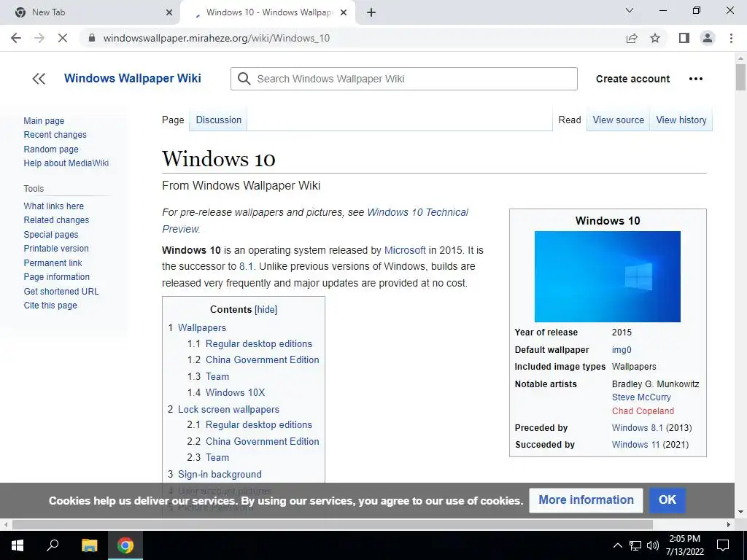Go to Main page in sidebar
The height and width of the screenshot is (560, 747).
click(44, 121)
